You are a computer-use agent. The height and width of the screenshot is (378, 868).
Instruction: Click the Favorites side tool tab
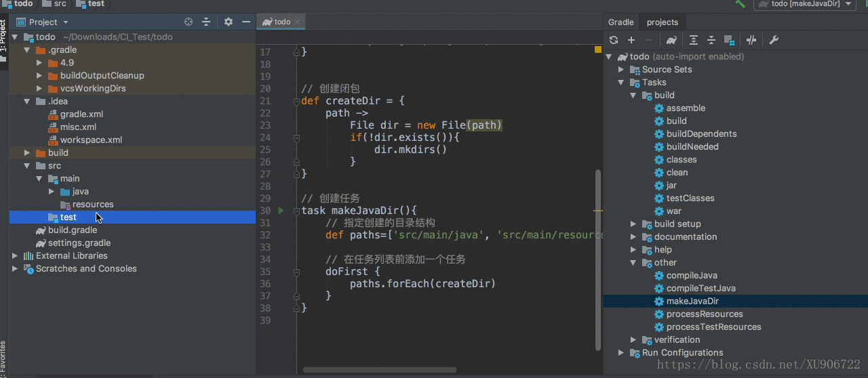point(3,359)
